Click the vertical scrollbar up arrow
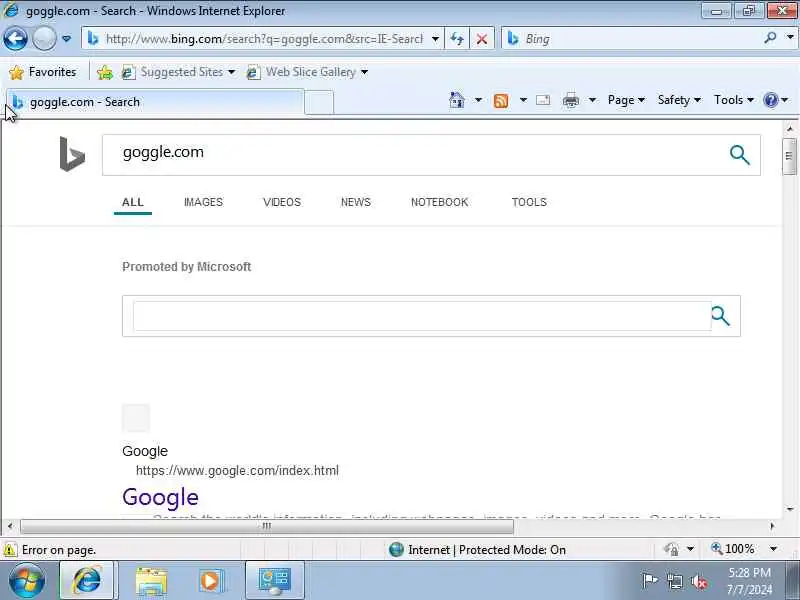Screen dimensions: 800x600 coord(790,129)
